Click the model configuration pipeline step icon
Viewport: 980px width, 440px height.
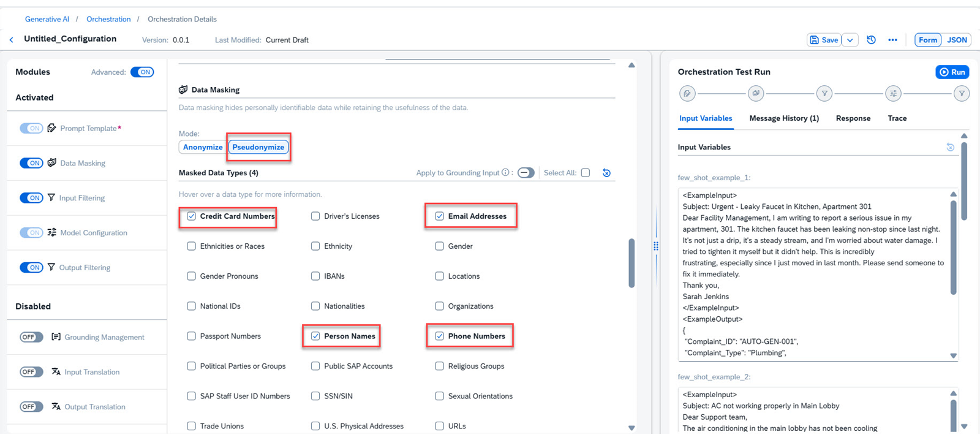[x=893, y=94]
